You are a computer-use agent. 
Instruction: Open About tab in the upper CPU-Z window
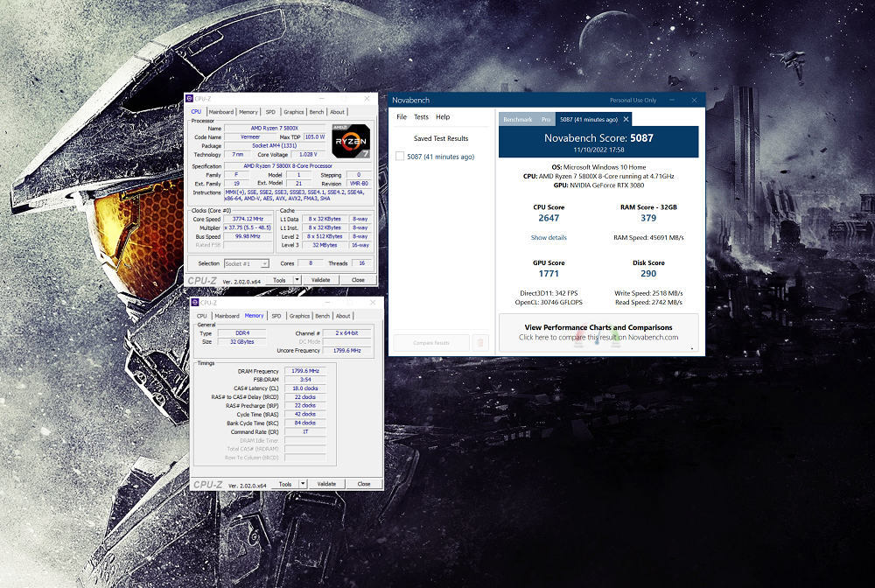click(337, 112)
